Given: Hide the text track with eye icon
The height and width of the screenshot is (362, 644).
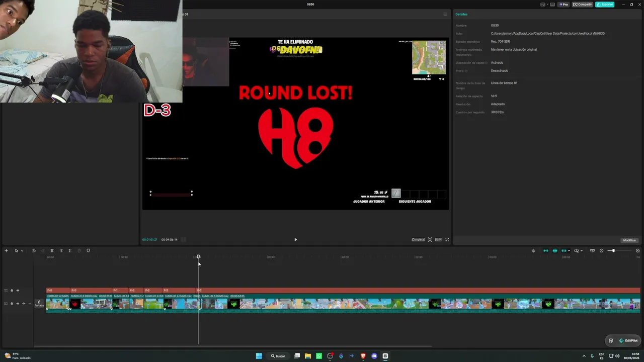Looking at the screenshot, I should click(x=18, y=290).
